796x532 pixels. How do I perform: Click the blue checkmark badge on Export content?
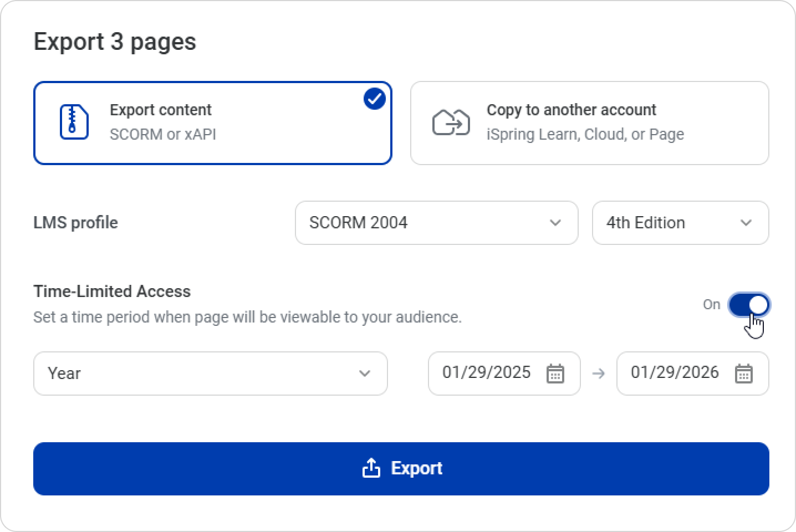[x=375, y=99]
